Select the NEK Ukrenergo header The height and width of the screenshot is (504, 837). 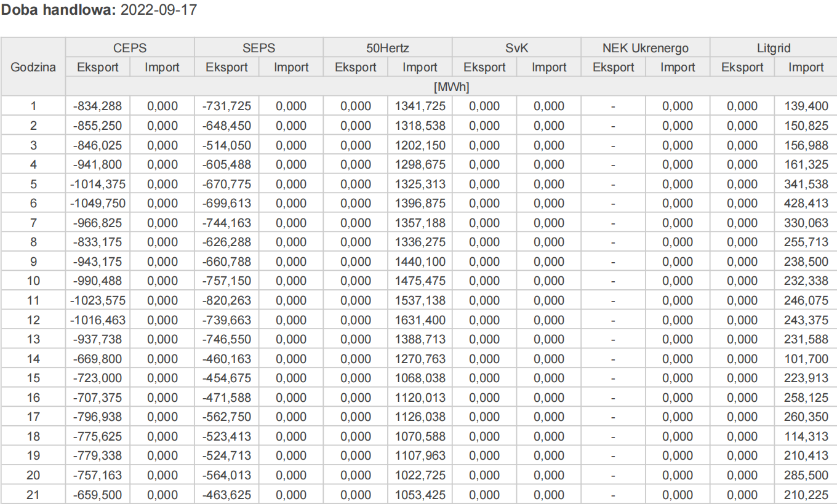point(645,48)
